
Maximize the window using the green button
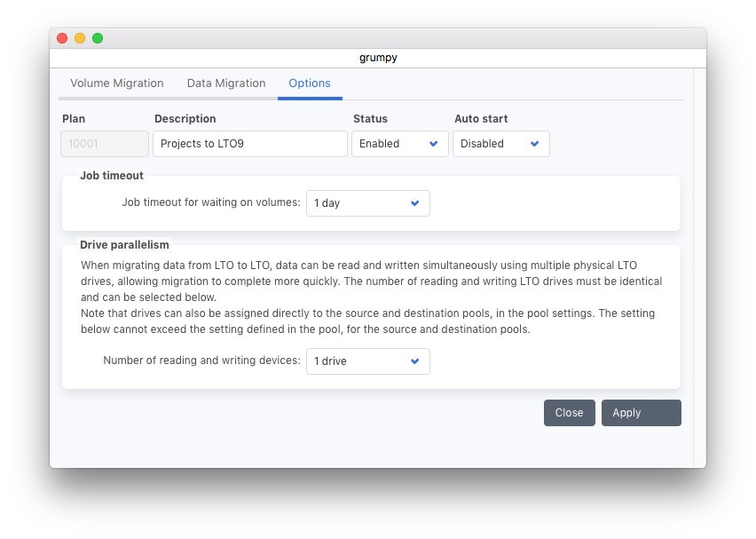coord(98,38)
